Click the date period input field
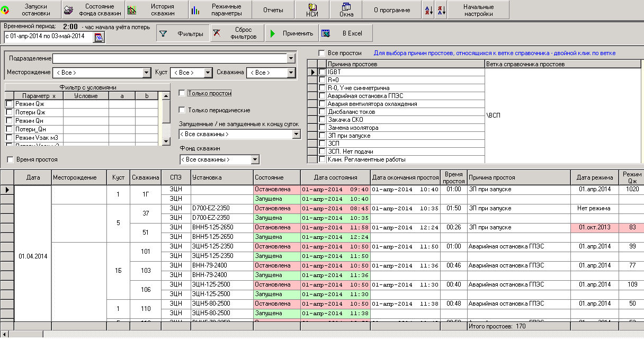644x339 pixels. 48,37
